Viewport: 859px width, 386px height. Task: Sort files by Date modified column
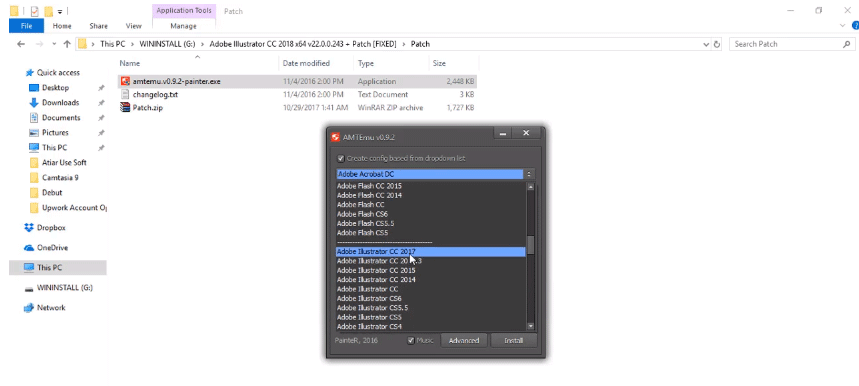pyautogui.click(x=306, y=64)
